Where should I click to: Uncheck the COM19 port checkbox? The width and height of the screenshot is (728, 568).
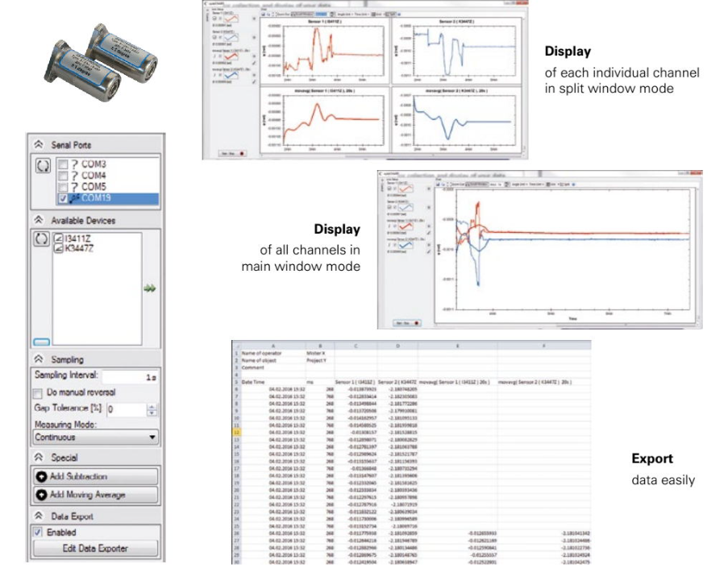tap(63, 199)
